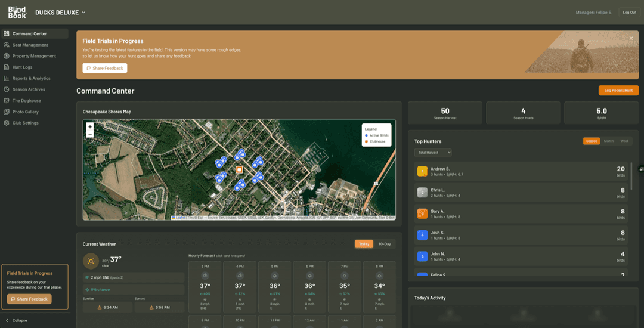Click the Today's Activity heading
The height and width of the screenshot is (328, 644).
[429, 298]
